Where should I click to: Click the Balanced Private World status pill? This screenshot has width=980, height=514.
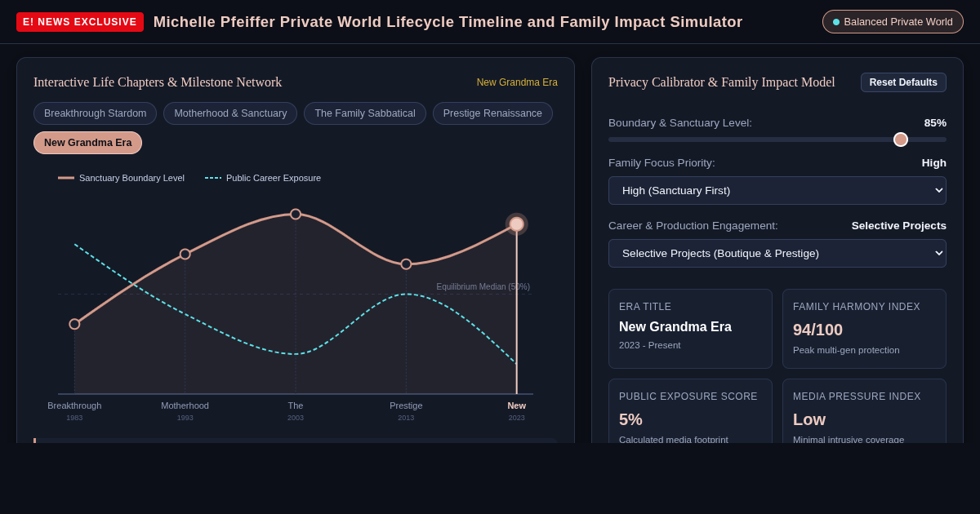[x=893, y=22]
